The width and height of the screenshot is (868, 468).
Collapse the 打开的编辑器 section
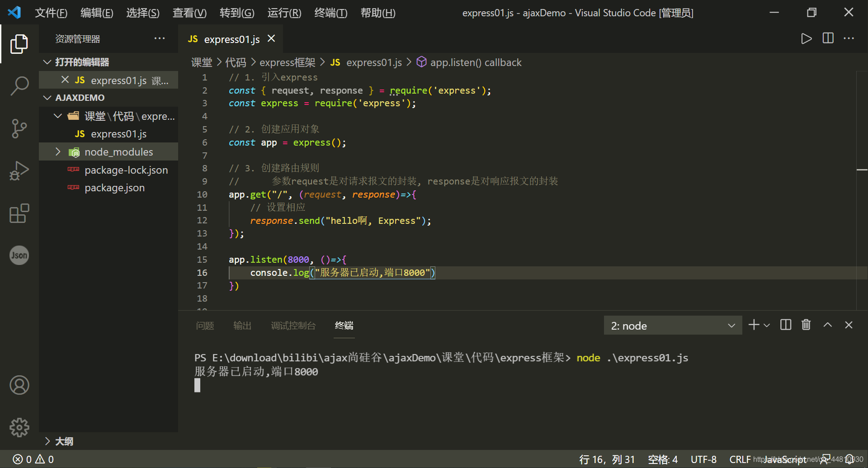[47, 62]
